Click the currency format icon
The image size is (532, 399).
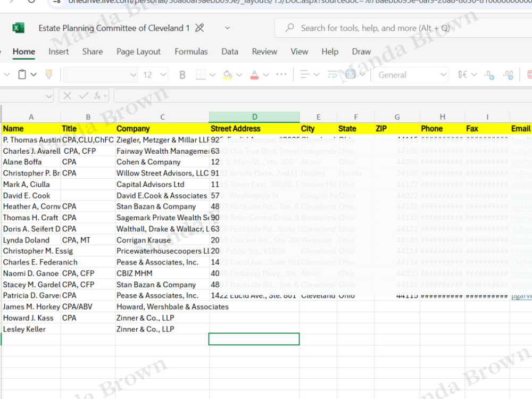pyautogui.click(x=462, y=74)
